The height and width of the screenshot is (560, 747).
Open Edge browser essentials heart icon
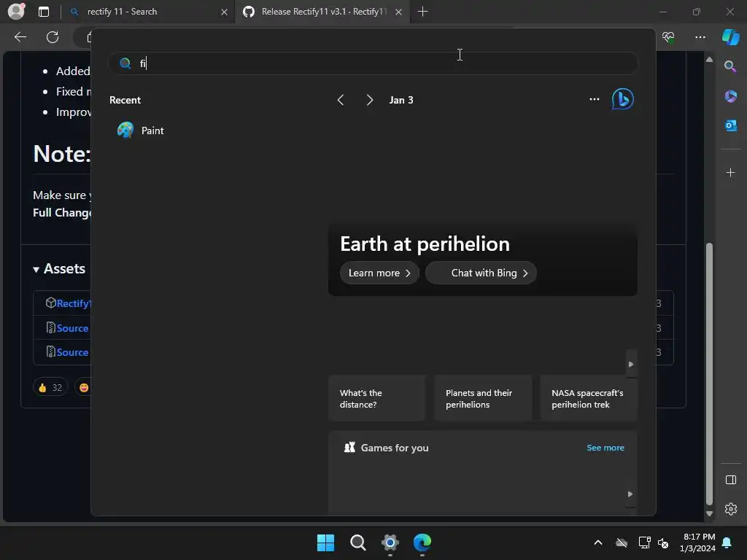click(x=668, y=37)
